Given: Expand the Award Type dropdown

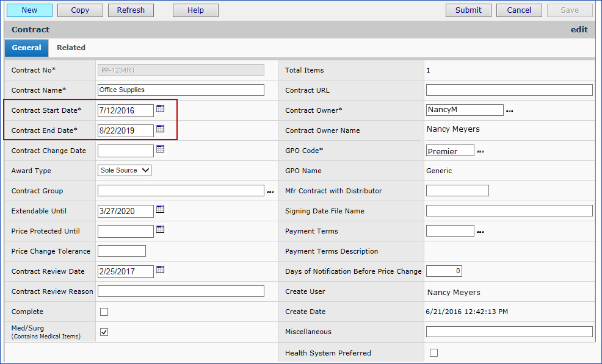Looking at the screenshot, I should point(125,171).
